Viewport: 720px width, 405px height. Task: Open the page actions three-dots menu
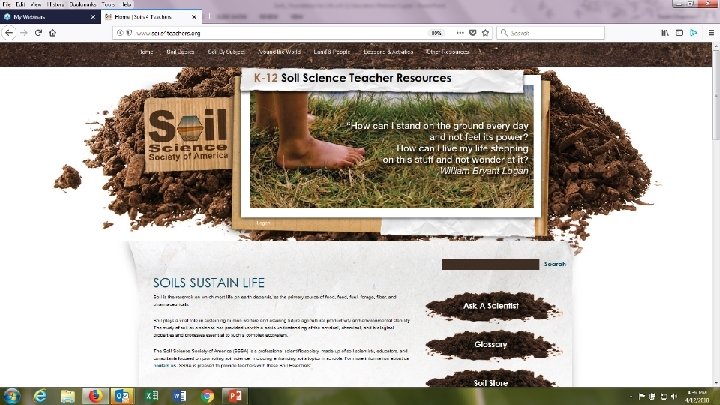(460, 33)
